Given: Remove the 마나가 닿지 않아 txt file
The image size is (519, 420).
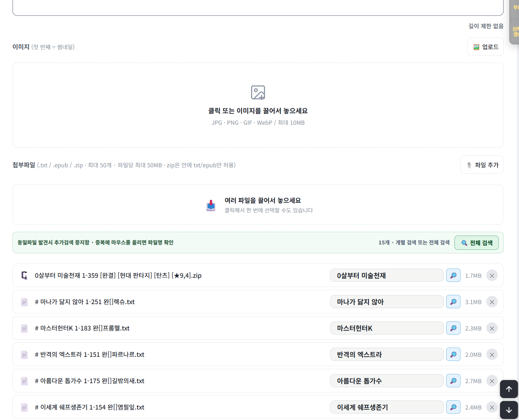Looking at the screenshot, I should click(x=492, y=302).
